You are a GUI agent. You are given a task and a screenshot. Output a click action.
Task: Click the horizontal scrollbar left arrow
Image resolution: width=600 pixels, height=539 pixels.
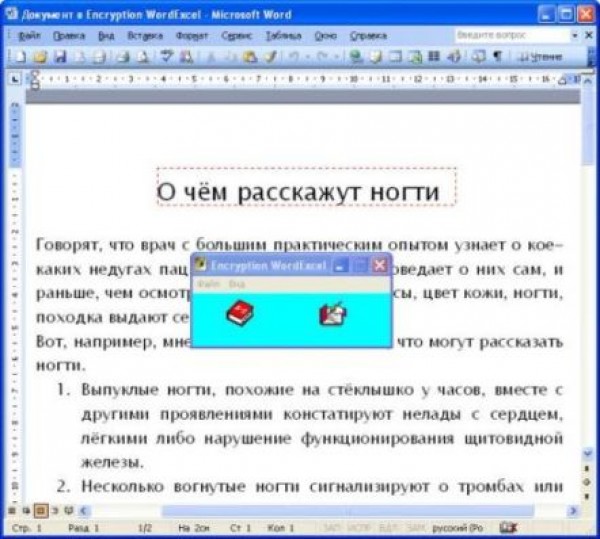tap(84, 510)
